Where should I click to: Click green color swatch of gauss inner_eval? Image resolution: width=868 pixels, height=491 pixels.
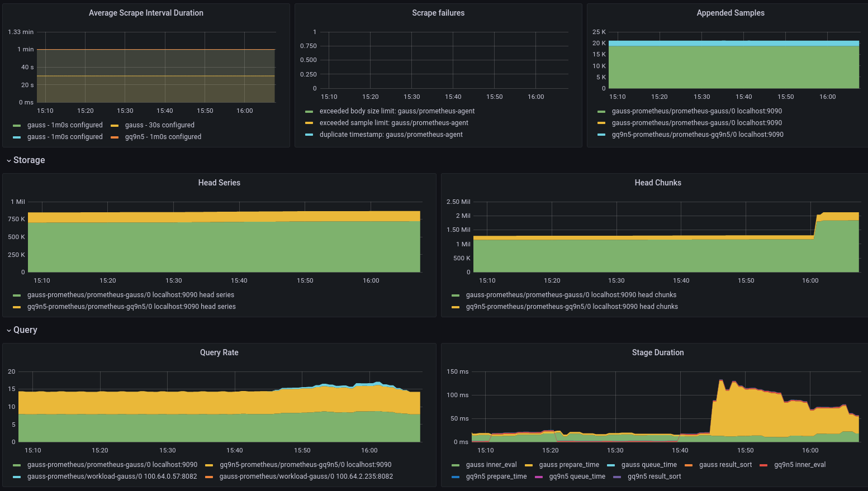click(x=456, y=465)
